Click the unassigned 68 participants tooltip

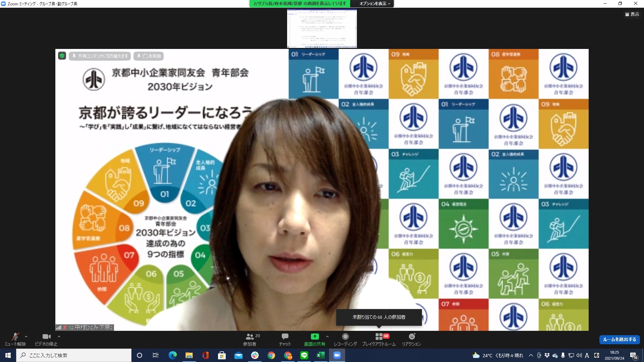click(x=379, y=317)
